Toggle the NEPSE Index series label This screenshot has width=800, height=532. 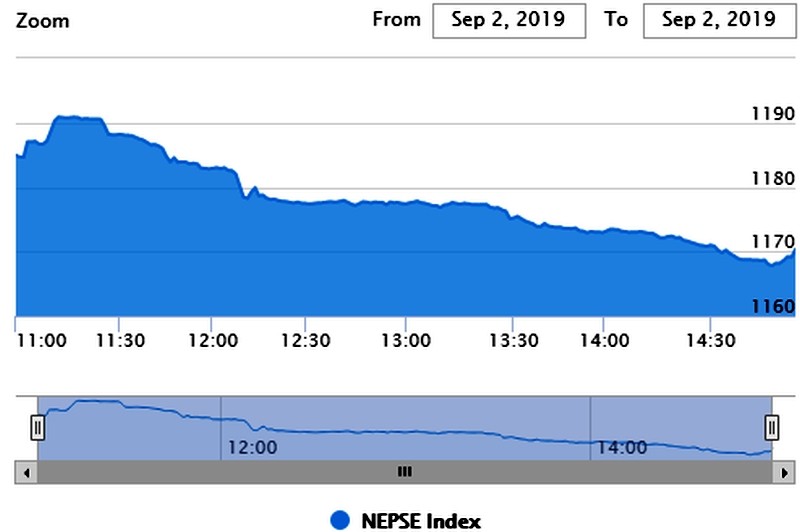click(421, 520)
